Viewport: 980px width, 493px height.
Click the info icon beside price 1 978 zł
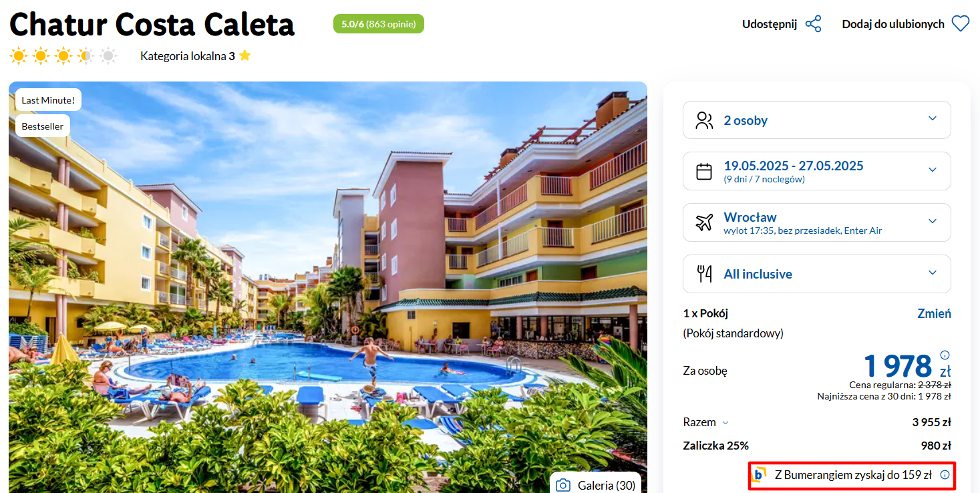945,355
